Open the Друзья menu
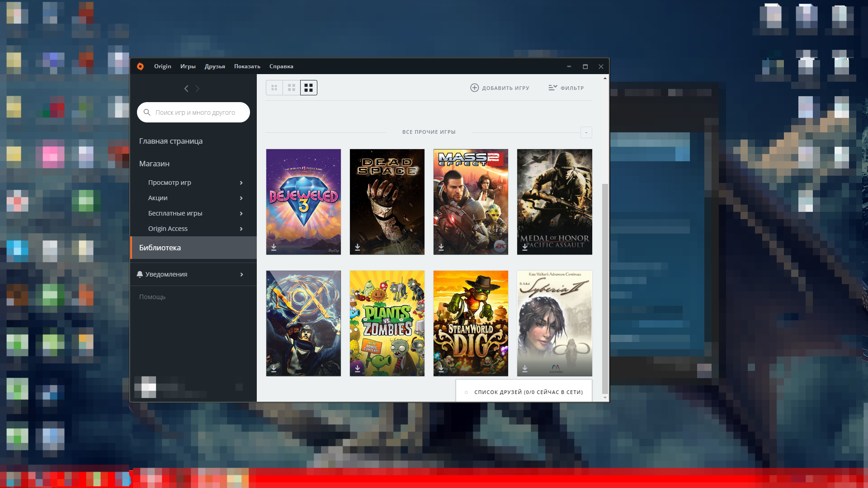 point(215,66)
